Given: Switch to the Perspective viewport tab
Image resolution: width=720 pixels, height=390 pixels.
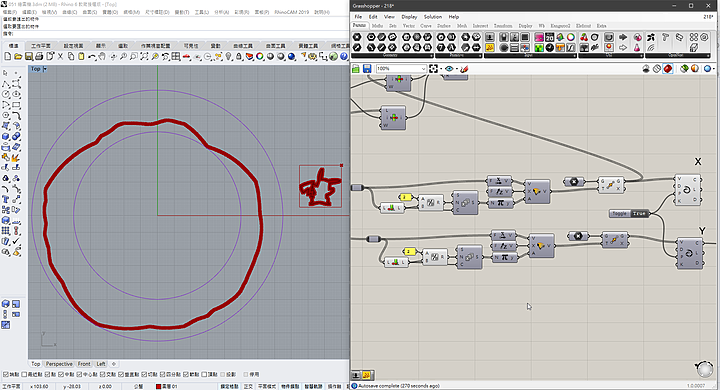Looking at the screenshot, I should (x=59, y=364).
